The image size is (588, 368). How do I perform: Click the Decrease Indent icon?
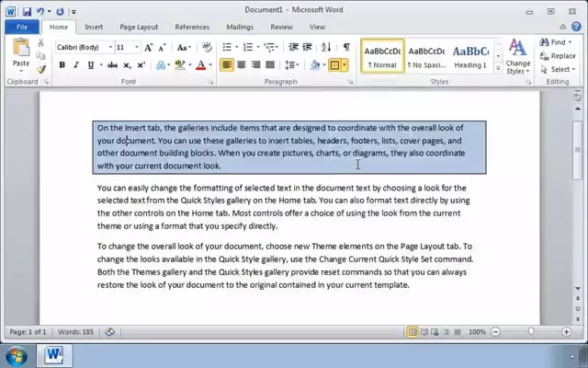(x=293, y=47)
